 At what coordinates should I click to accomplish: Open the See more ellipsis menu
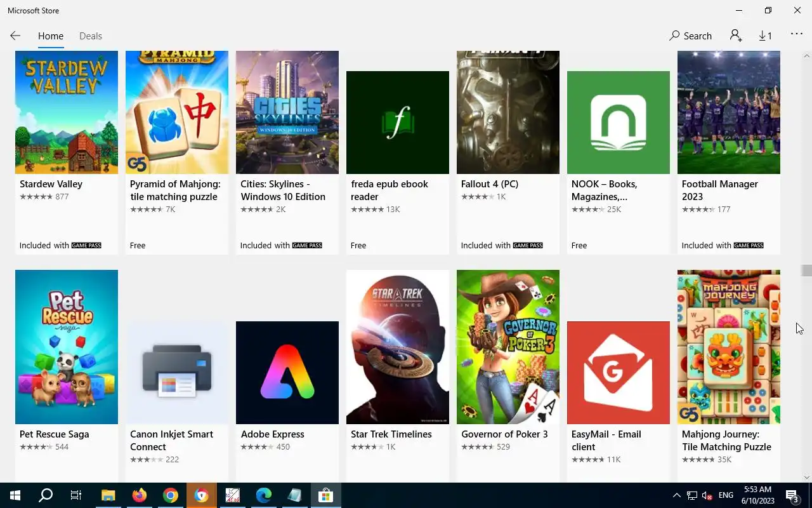click(x=797, y=34)
